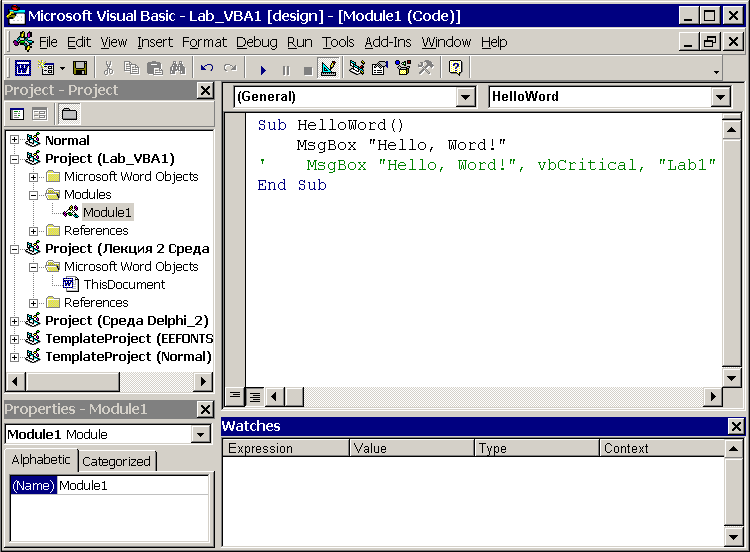The height and width of the screenshot is (552, 750).
Task: Open the File menu
Action: 48,42
